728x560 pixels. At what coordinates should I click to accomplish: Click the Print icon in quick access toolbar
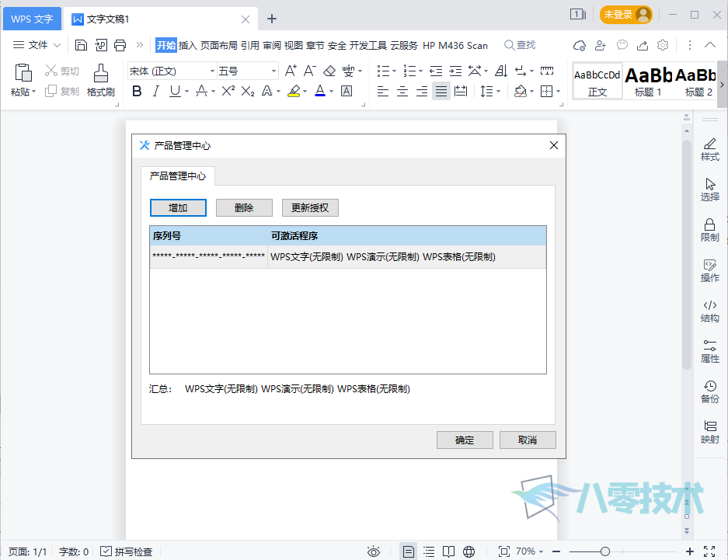tap(120, 45)
